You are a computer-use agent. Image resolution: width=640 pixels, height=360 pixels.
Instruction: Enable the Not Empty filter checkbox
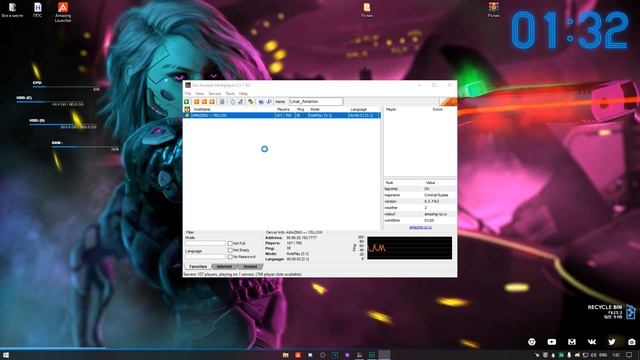230,250
